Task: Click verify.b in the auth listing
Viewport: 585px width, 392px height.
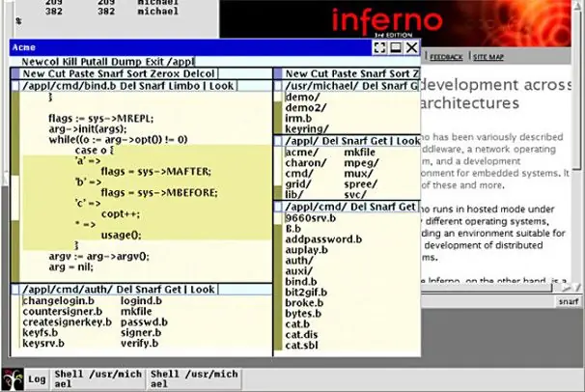Action: (140, 343)
